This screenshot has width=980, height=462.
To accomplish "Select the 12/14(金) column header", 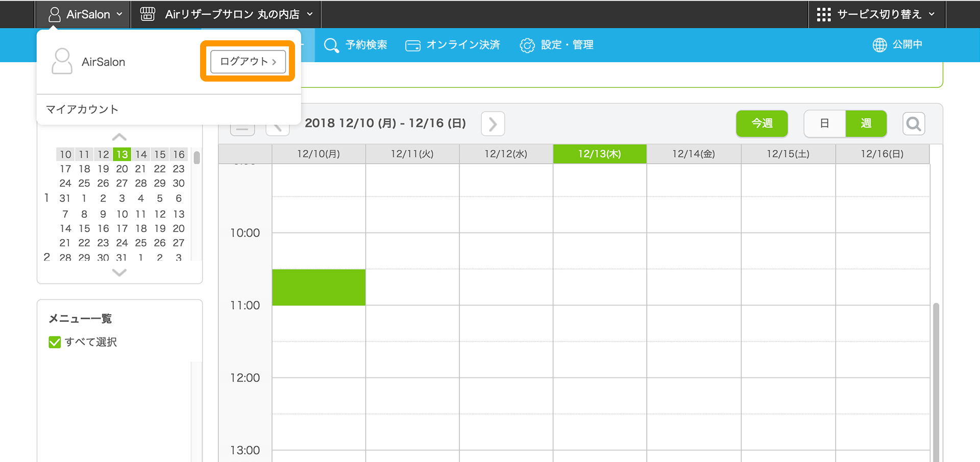I will [693, 154].
